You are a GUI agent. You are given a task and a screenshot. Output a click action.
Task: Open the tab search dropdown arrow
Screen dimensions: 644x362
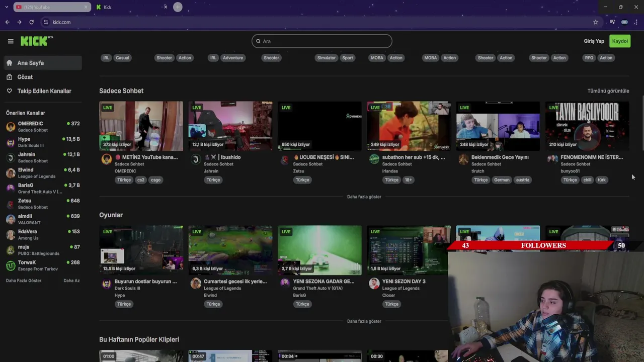(6, 7)
